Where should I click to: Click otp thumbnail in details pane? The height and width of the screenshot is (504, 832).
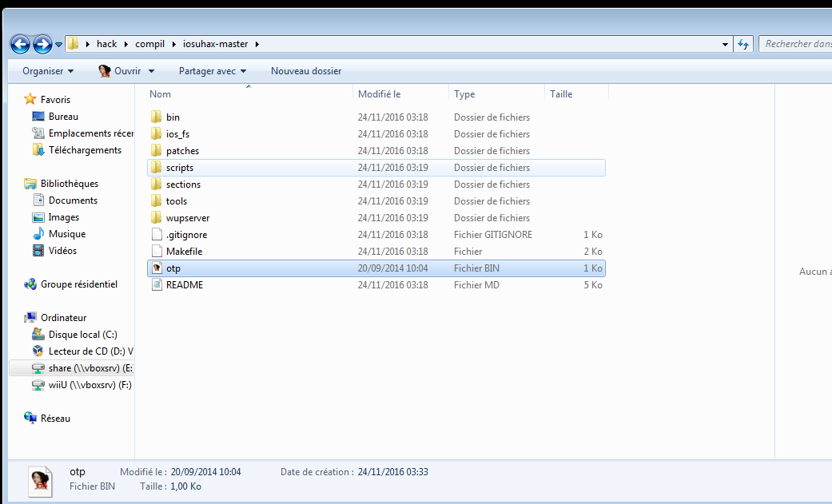pos(40,481)
